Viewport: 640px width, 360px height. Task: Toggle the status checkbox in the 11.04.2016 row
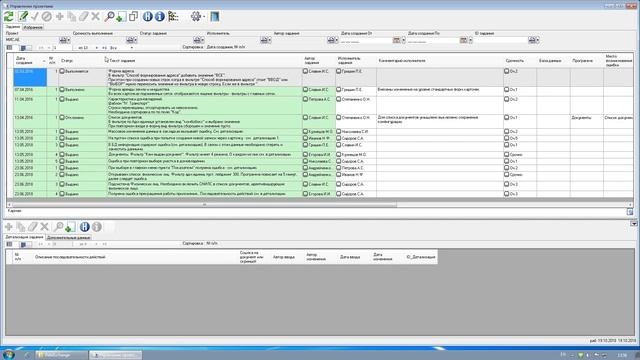(62, 99)
